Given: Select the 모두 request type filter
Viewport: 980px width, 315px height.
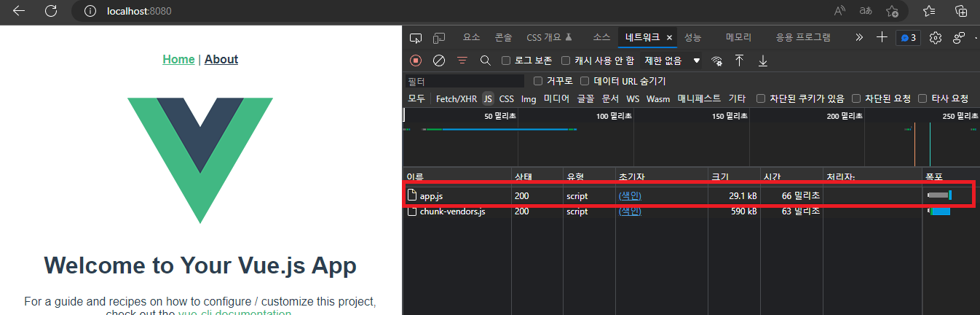Looking at the screenshot, I should click(x=416, y=98).
